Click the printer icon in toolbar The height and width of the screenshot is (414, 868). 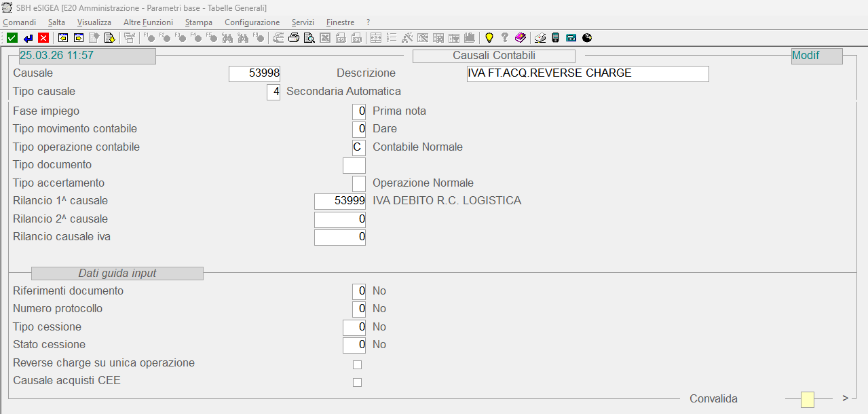(293, 38)
